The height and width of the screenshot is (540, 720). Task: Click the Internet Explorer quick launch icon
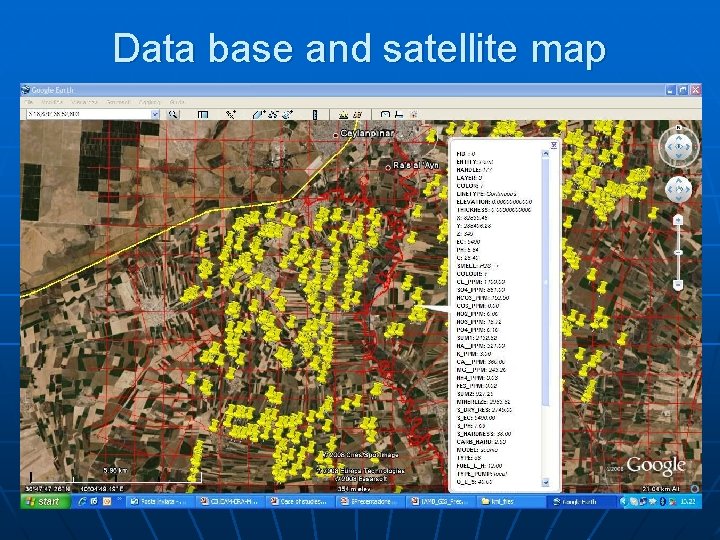click(x=82, y=501)
